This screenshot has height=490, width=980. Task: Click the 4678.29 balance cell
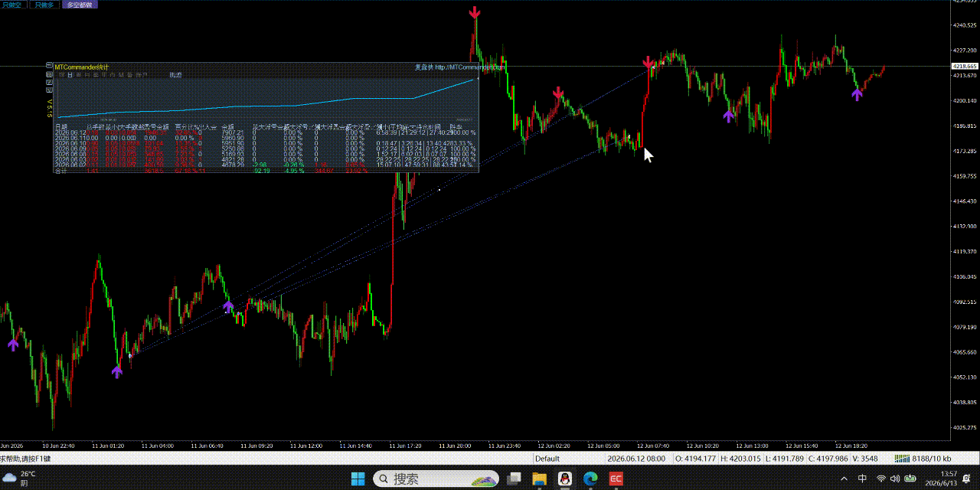point(232,165)
